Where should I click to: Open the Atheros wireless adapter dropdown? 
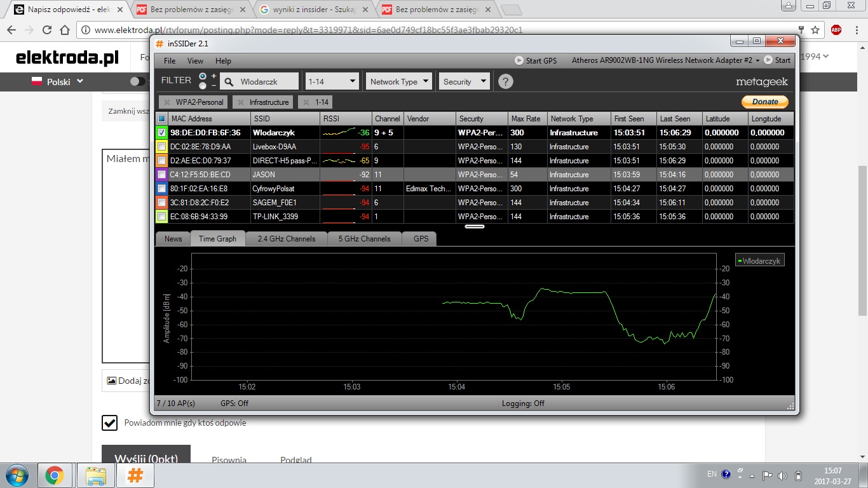tap(666, 60)
